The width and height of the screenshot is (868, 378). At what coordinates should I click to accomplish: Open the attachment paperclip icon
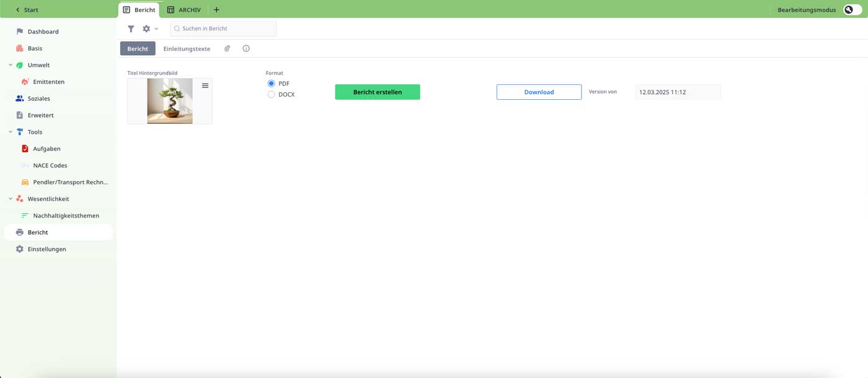[x=227, y=48]
